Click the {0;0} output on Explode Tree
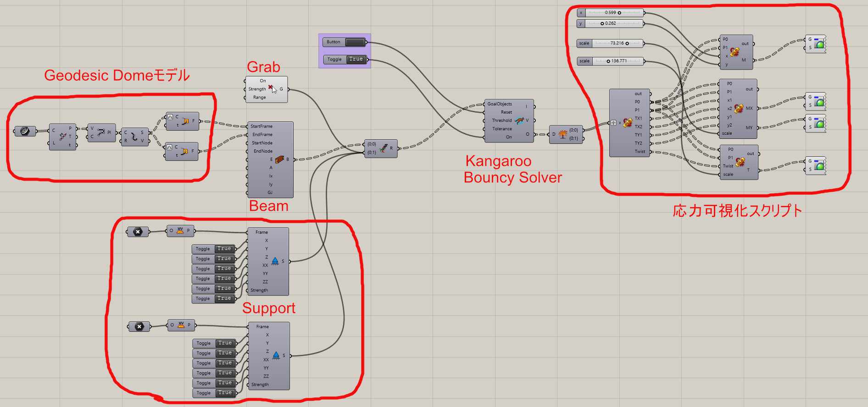 pyautogui.click(x=573, y=130)
